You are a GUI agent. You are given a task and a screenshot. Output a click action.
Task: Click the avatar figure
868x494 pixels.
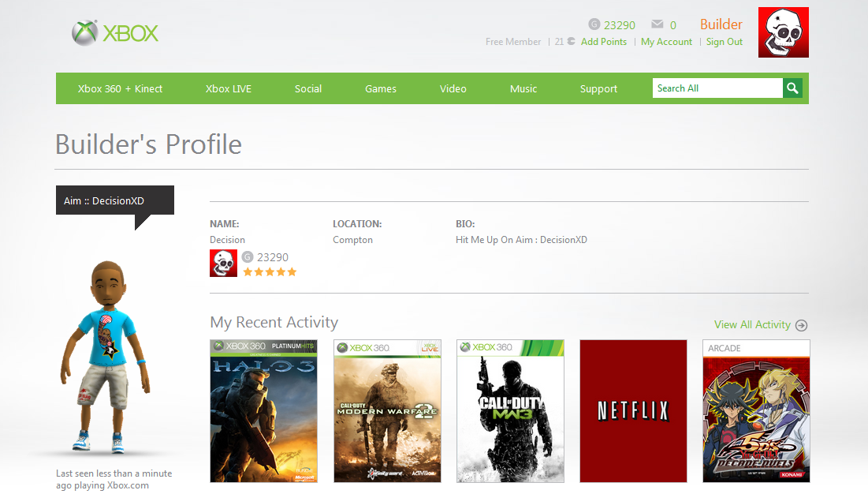[x=106, y=357]
